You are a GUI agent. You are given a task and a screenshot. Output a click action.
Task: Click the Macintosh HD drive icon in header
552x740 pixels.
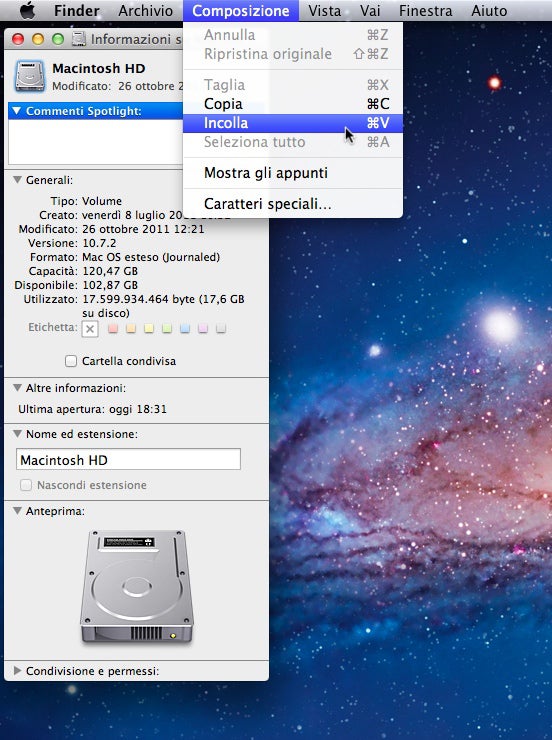click(x=30, y=76)
